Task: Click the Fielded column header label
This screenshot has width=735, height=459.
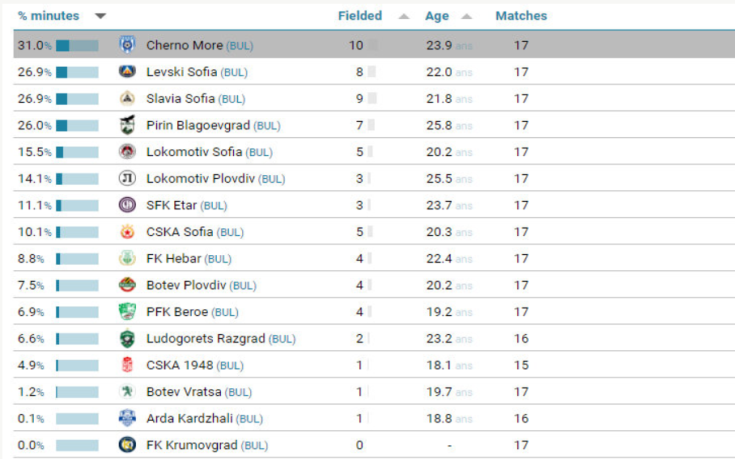Action: point(360,16)
